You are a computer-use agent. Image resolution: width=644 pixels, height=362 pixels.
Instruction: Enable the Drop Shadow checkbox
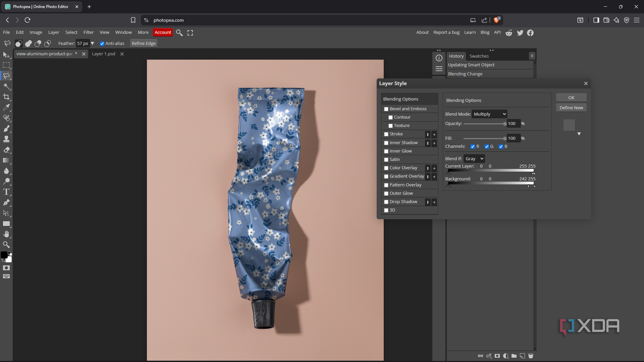[386, 202]
